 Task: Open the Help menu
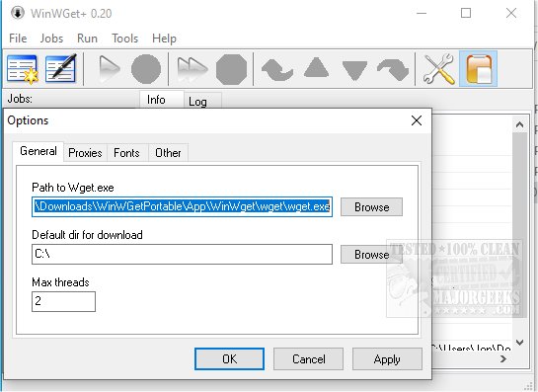[164, 39]
